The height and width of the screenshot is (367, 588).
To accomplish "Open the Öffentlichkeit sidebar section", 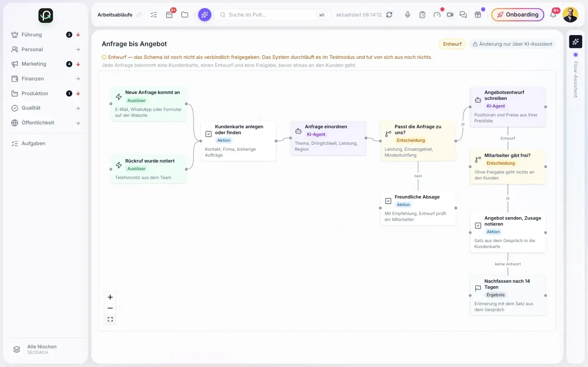I will coord(46,123).
